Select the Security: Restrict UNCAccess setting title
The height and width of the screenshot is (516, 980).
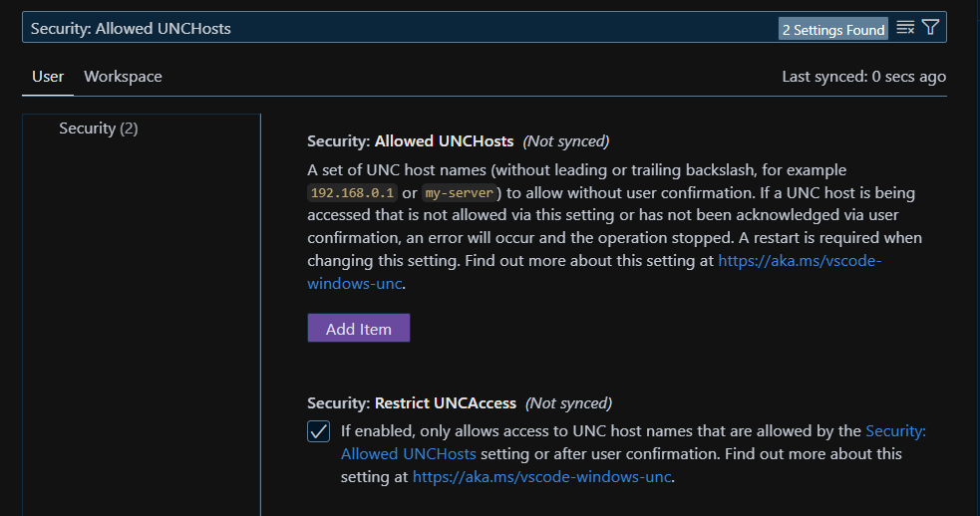411,403
